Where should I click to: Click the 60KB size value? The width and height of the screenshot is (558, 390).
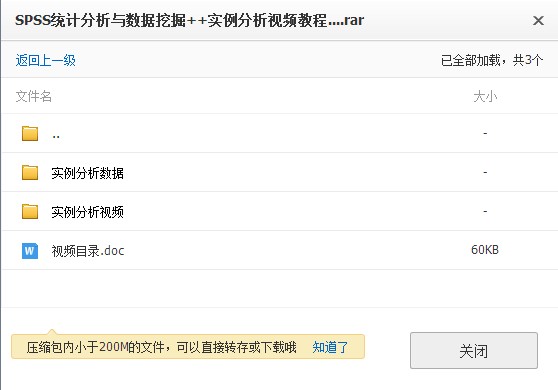coord(485,250)
